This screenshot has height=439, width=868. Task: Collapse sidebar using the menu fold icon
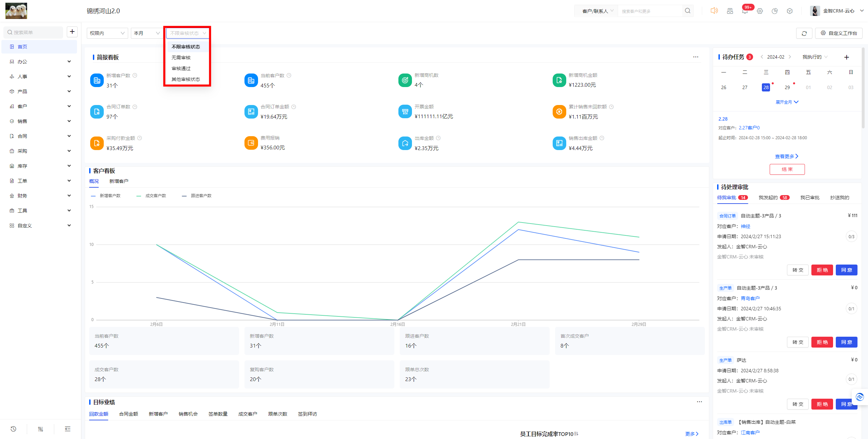tap(68, 429)
